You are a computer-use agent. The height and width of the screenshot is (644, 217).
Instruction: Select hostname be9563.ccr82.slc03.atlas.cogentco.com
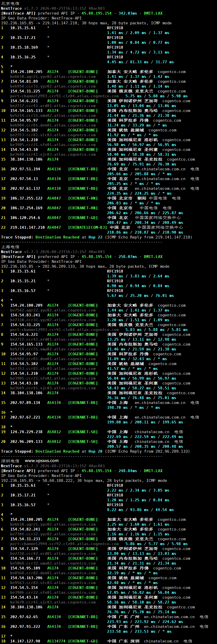pos(53,583)
